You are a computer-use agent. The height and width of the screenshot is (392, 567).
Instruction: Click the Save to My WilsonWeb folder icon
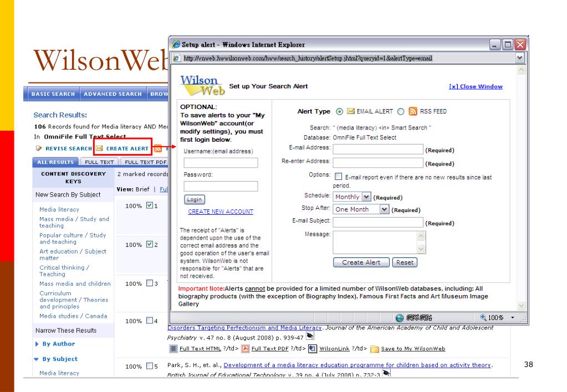[375, 349]
